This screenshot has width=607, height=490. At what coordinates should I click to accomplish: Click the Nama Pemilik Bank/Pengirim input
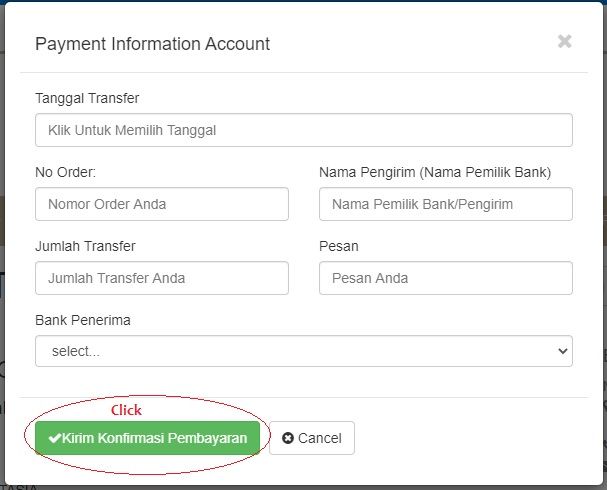(445, 204)
